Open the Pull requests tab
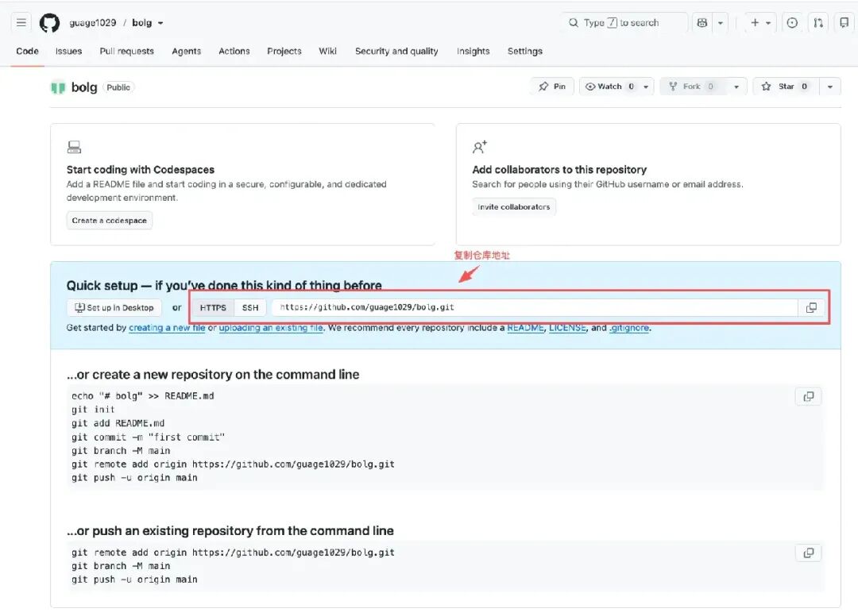 tap(126, 51)
